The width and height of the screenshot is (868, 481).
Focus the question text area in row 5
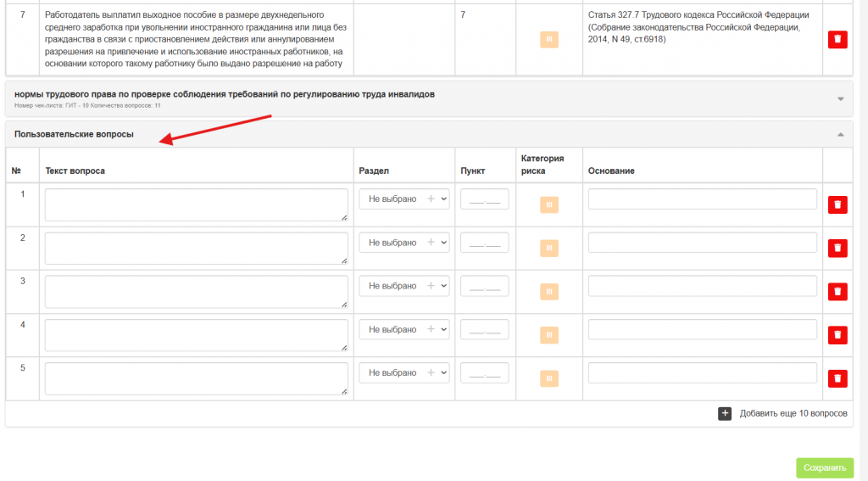197,378
